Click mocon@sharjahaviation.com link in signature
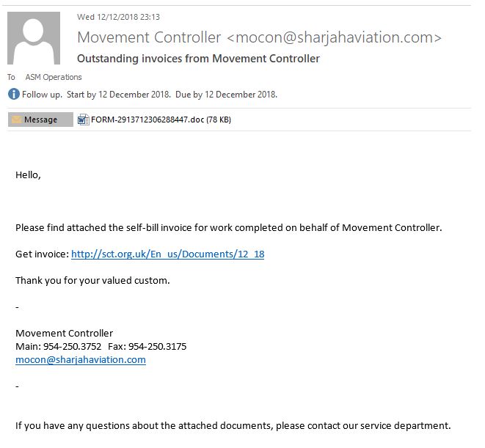 pos(81,360)
